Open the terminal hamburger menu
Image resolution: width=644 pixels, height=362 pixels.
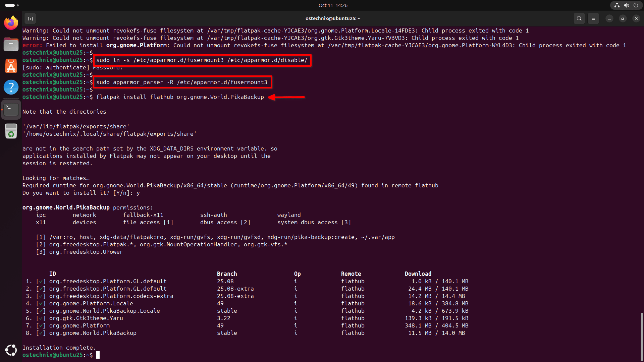click(x=593, y=18)
